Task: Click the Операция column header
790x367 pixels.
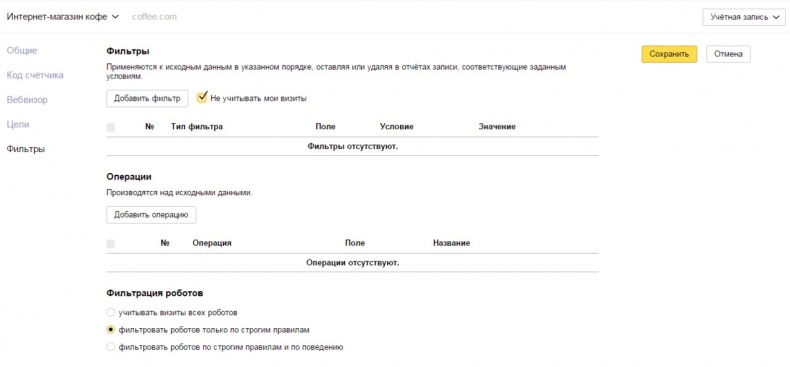Action: pos(212,243)
